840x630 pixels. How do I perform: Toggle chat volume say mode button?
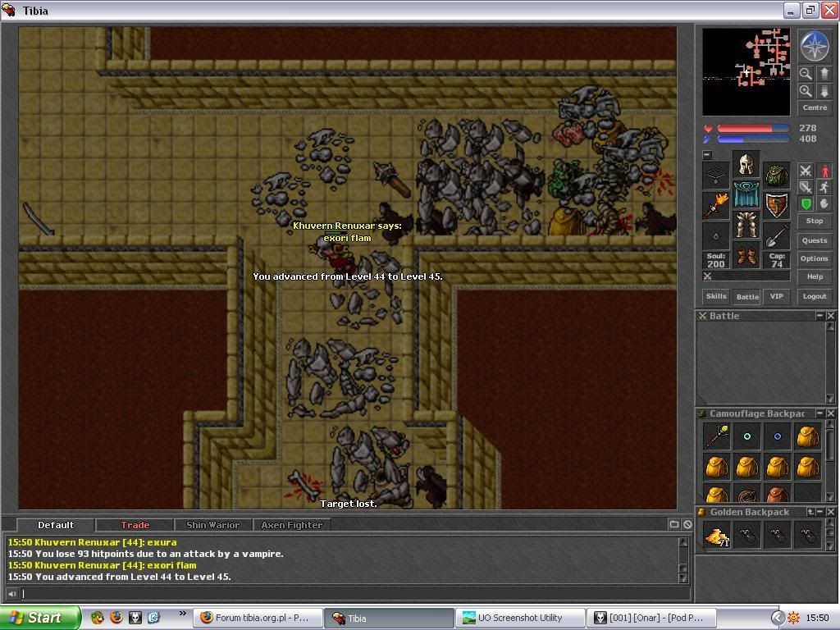coord(11,594)
